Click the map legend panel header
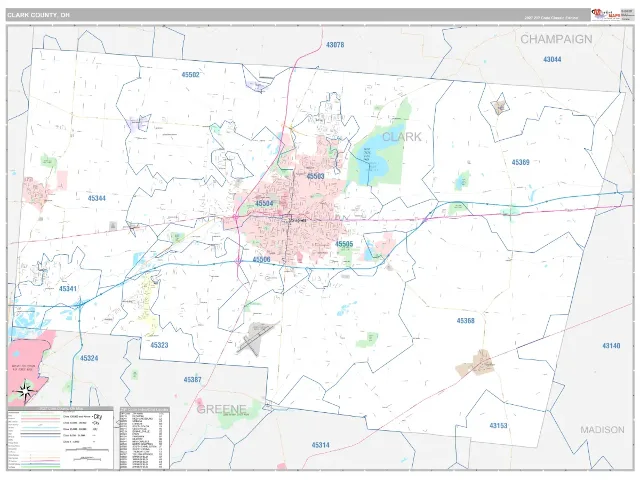This screenshot has width=640, height=480. pyautogui.click(x=60, y=409)
